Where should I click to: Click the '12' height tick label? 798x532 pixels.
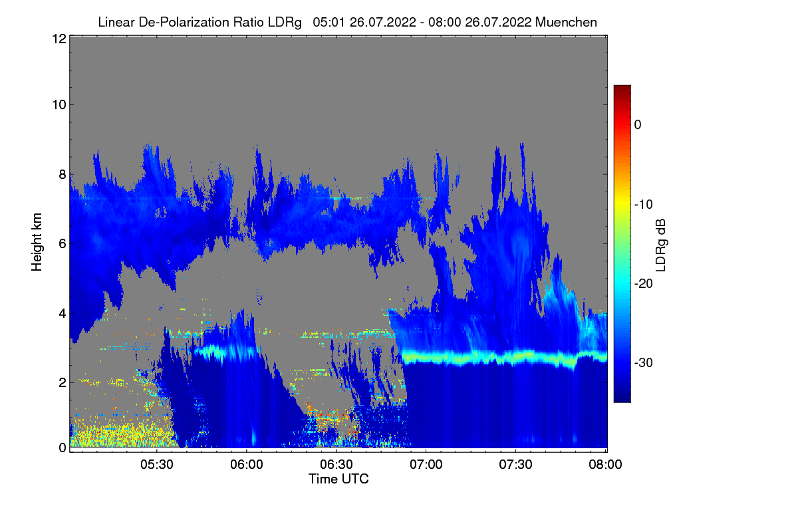(x=58, y=39)
